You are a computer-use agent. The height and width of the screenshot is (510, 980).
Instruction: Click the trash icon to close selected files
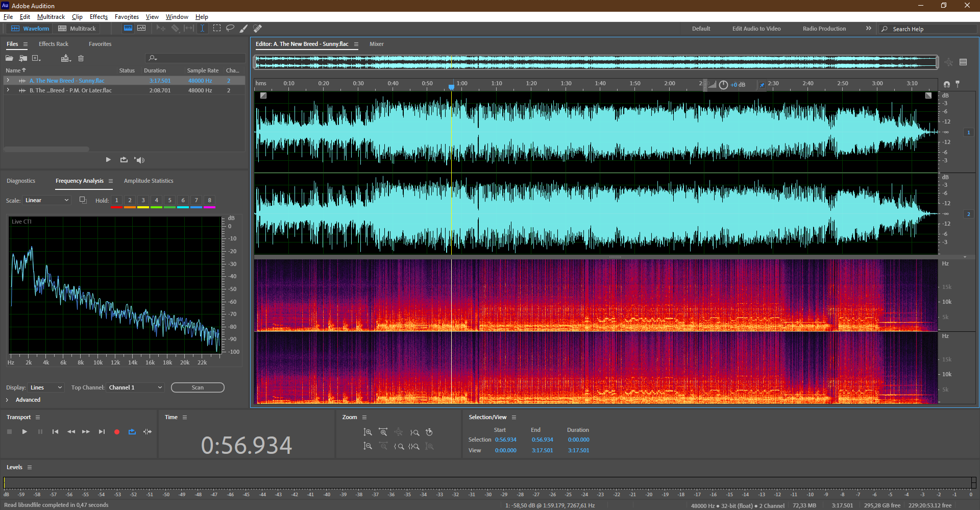tap(81, 58)
